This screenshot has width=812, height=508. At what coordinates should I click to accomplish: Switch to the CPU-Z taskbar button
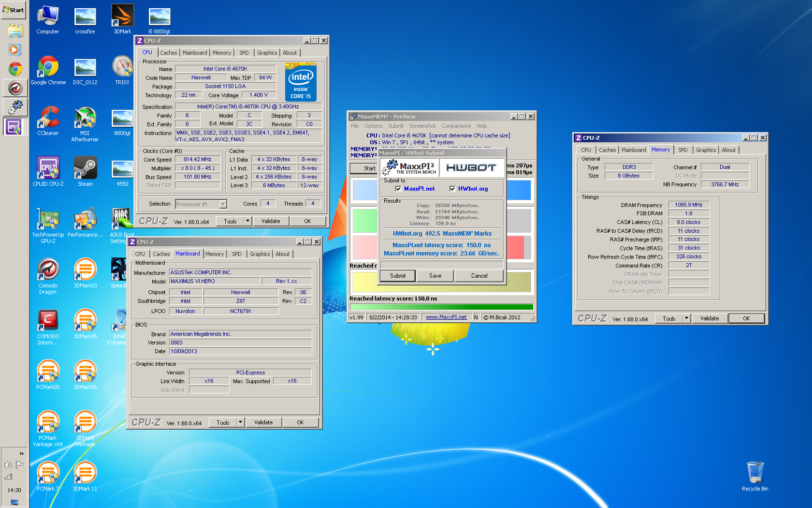[x=15, y=127]
